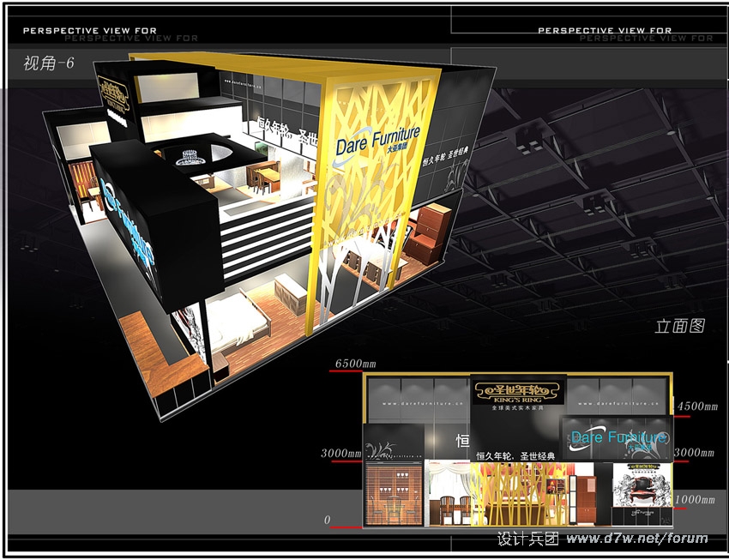Image resolution: width=729 pixels, height=560 pixels.
Task: Select the "4500mm" height dimension label
Action: point(697,406)
